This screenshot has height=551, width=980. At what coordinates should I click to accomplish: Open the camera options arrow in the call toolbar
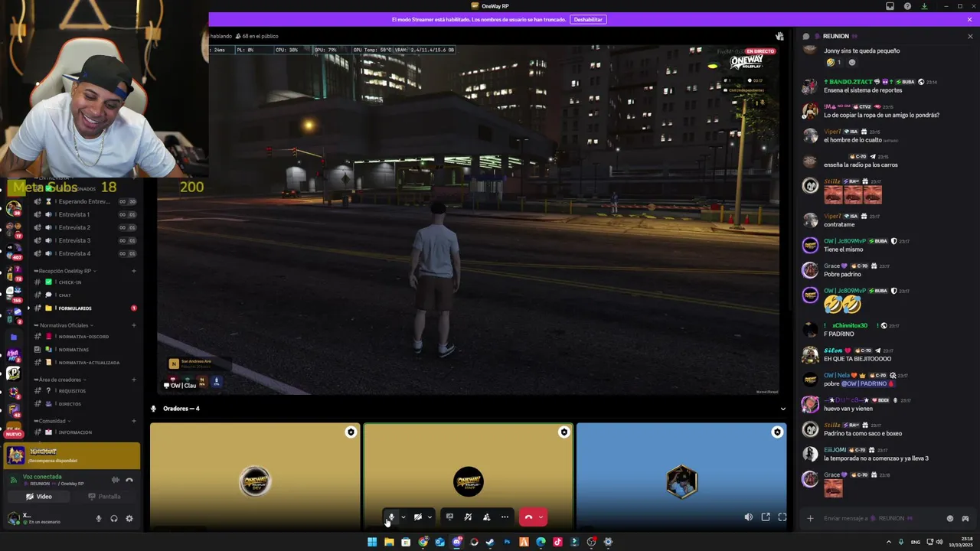tap(430, 517)
